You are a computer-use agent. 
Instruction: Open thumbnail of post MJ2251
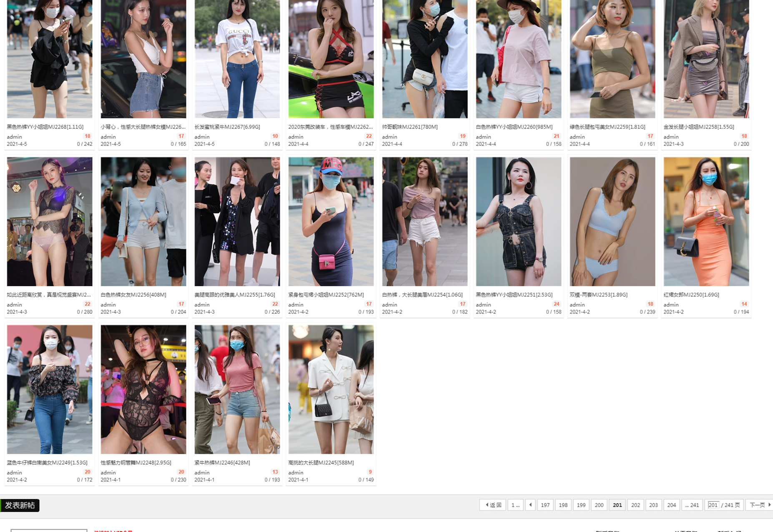coord(519,222)
